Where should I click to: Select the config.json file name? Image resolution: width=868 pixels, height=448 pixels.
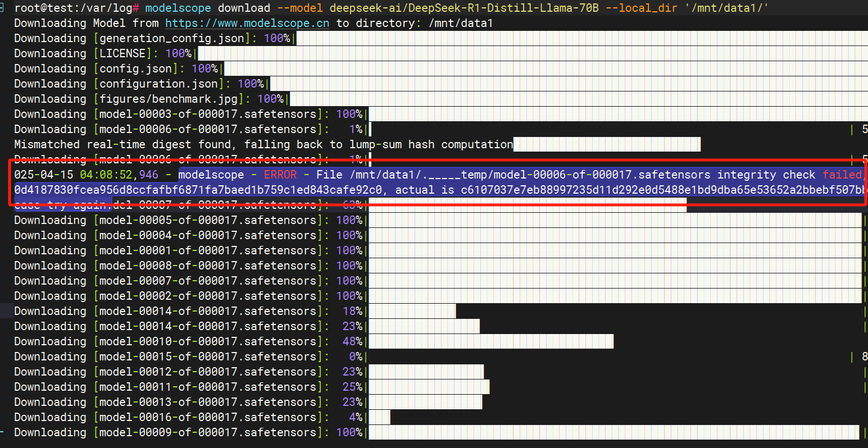point(135,68)
